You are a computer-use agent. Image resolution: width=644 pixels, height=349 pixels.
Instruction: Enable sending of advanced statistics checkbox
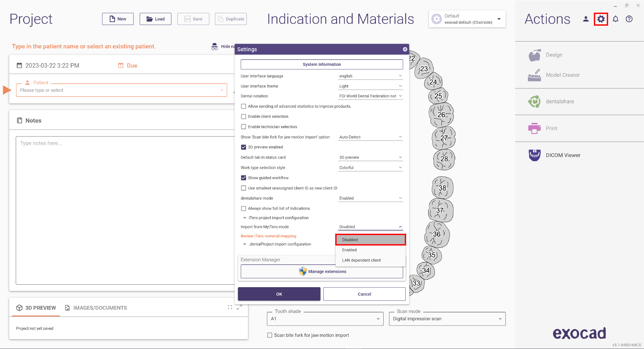click(x=244, y=106)
